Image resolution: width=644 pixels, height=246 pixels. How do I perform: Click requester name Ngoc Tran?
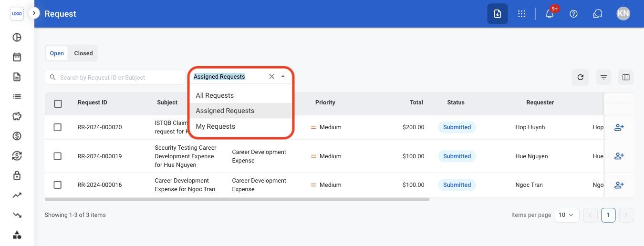click(530, 185)
